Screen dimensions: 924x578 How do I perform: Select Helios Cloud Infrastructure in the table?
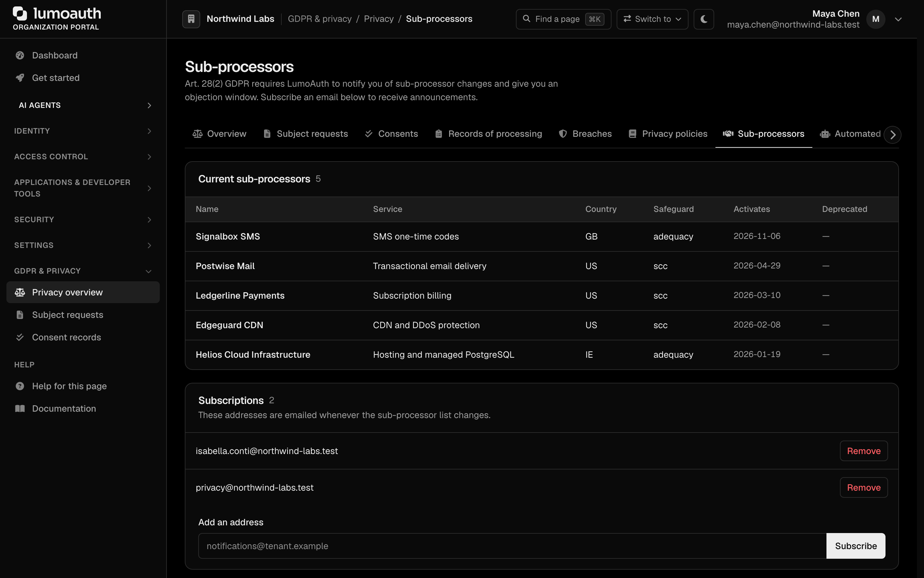click(253, 355)
